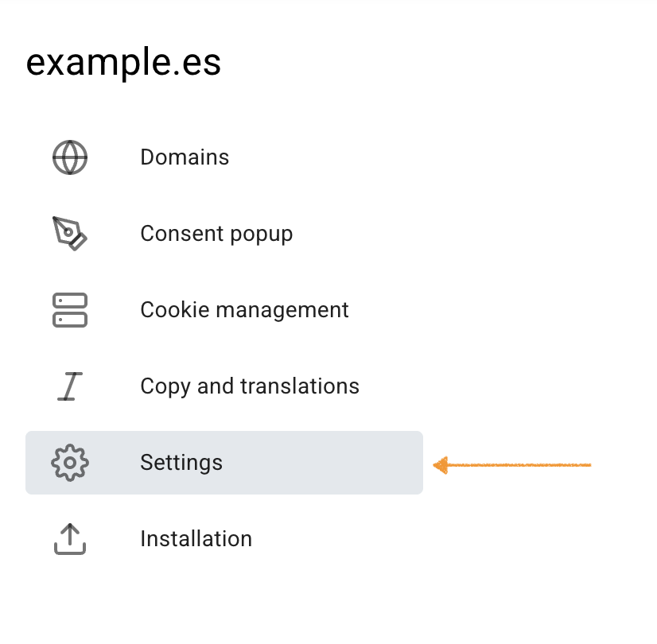Click the italic text cursor icon
This screenshot has height=644, width=657.
click(70, 386)
